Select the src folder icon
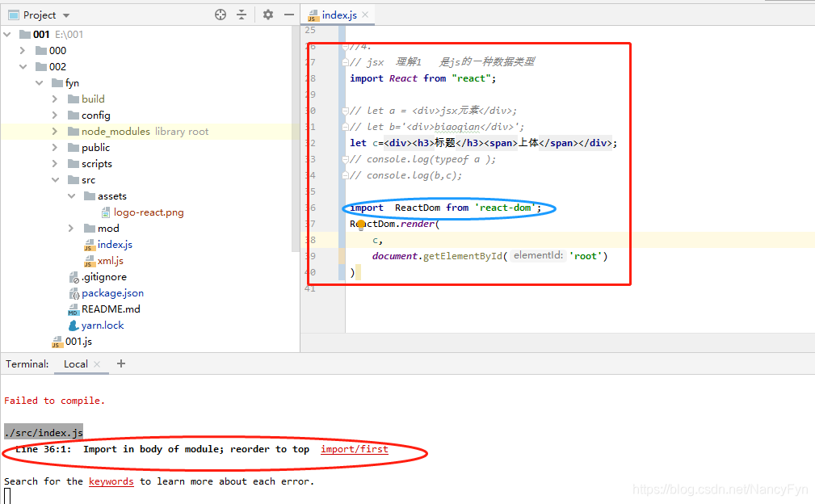Viewport: 815px width, 504px height. [x=74, y=180]
